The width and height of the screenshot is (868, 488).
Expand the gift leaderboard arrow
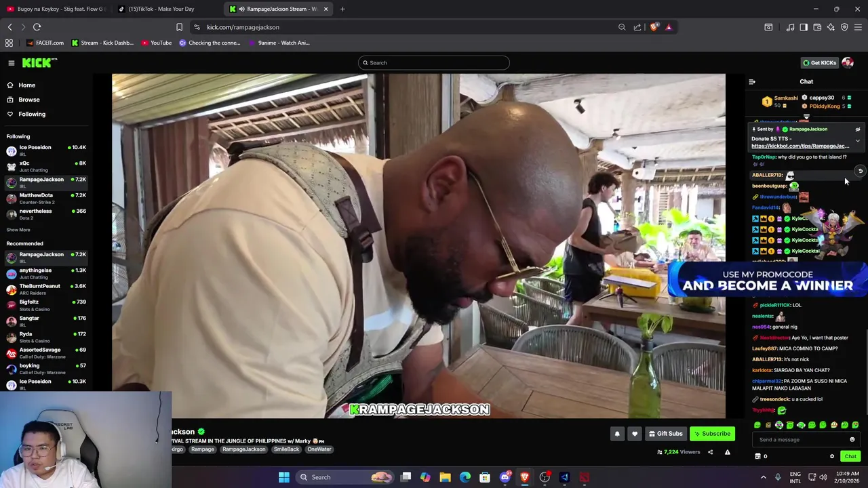coord(806,117)
